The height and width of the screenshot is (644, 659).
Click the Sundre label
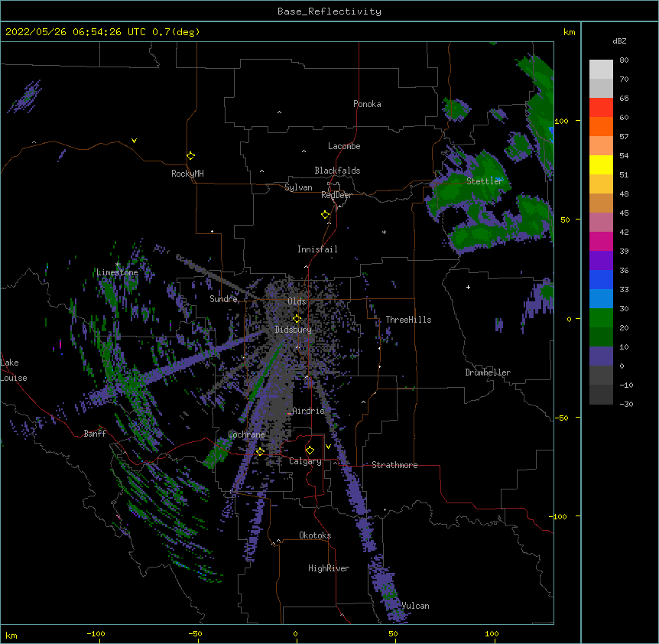tap(223, 299)
